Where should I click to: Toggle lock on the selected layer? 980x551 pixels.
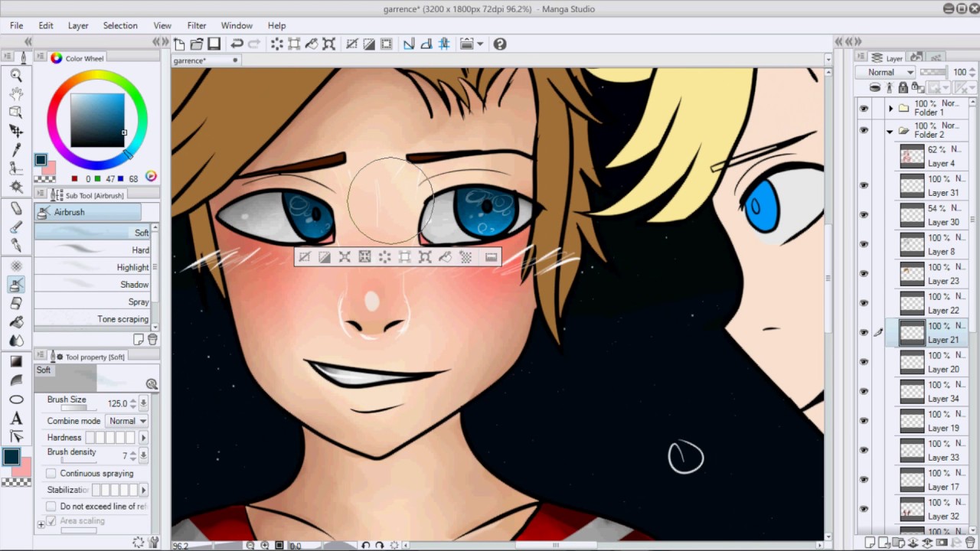tap(903, 88)
